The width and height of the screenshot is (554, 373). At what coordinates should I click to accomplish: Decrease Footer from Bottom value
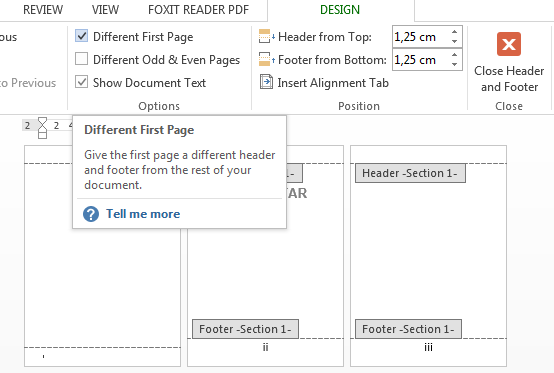point(454,64)
